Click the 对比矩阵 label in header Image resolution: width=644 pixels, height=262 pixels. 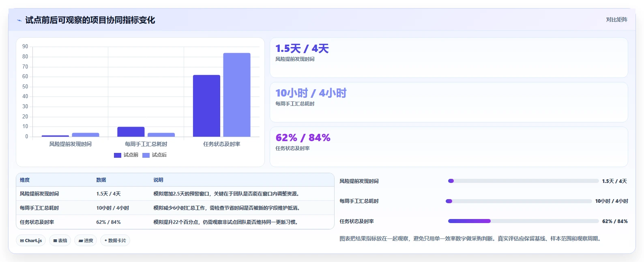pos(616,19)
